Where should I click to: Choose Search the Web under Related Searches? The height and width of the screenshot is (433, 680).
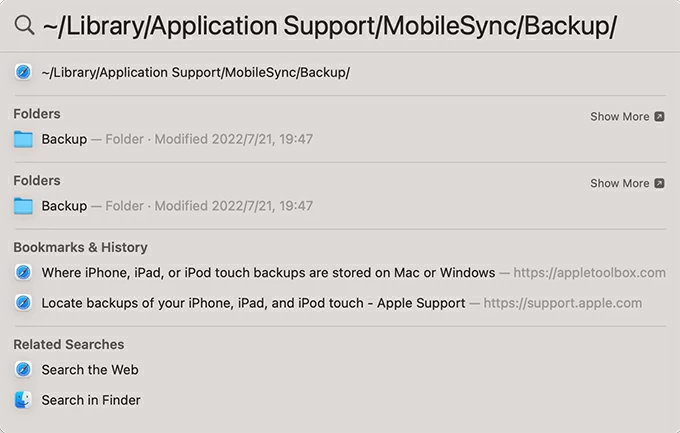90,369
